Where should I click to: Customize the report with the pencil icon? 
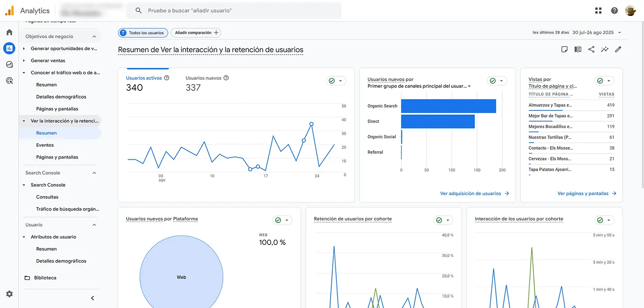618,49
